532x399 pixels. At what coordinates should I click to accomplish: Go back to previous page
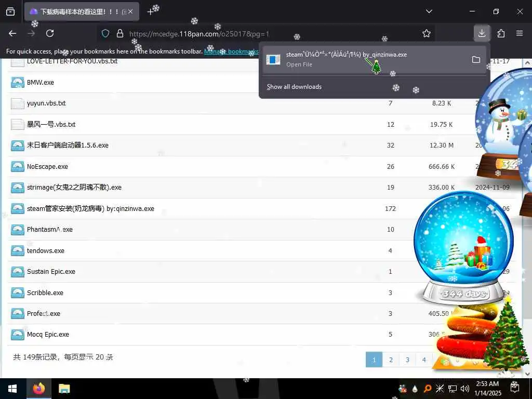click(x=12, y=33)
